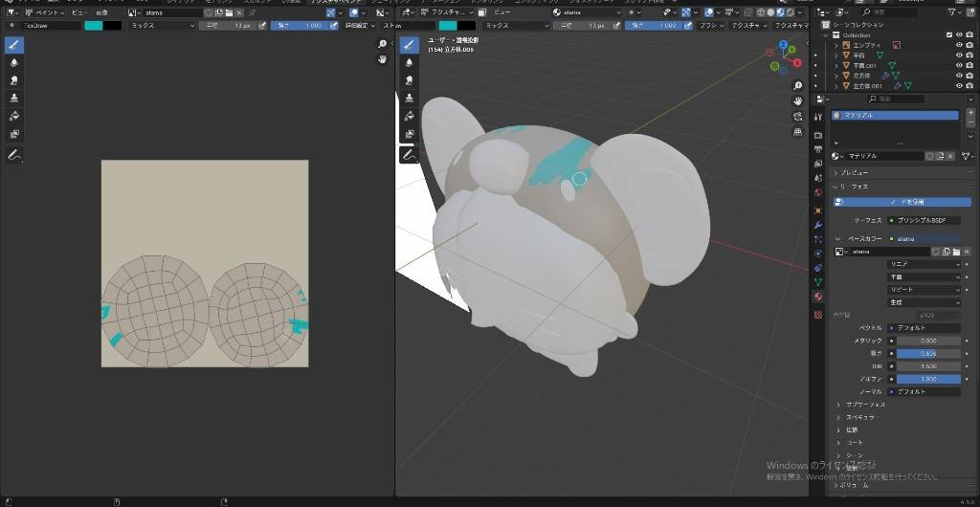Click the viewport pan hand icon
Screen dimensions: 980x507
(798, 100)
